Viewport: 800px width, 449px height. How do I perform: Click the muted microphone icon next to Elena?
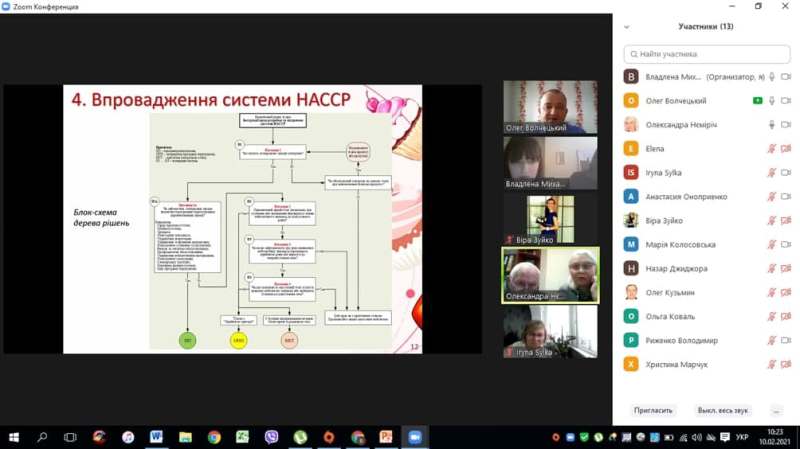(772, 149)
